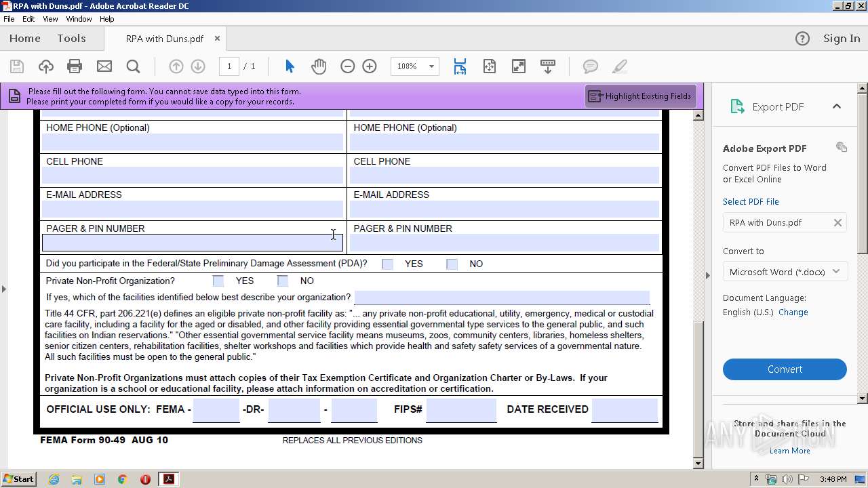Open the Help question mark icon
This screenshot has height=488, width=868.
click(802, 39)
